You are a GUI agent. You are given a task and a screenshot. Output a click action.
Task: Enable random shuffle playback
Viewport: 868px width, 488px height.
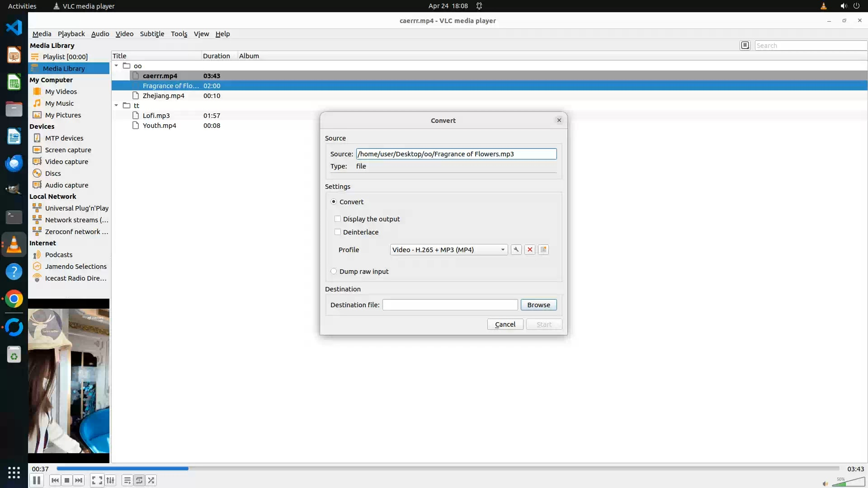[x=151, y=480]
